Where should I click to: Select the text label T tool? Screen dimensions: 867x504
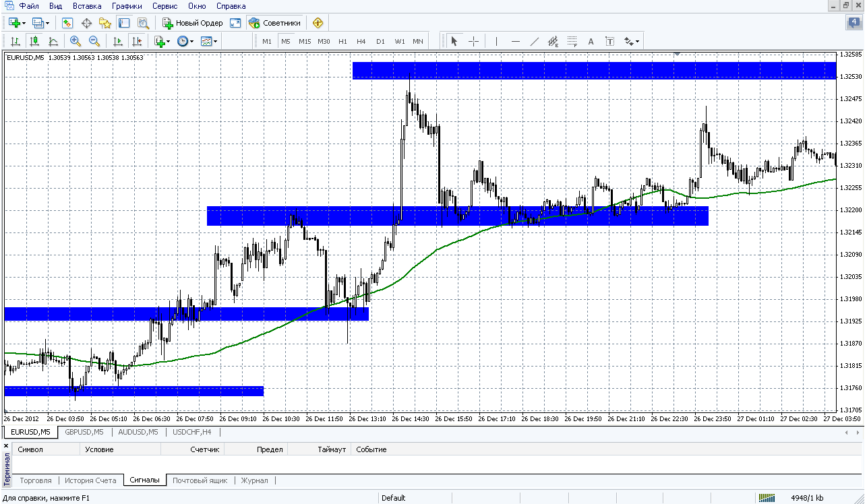pos(610,41)
